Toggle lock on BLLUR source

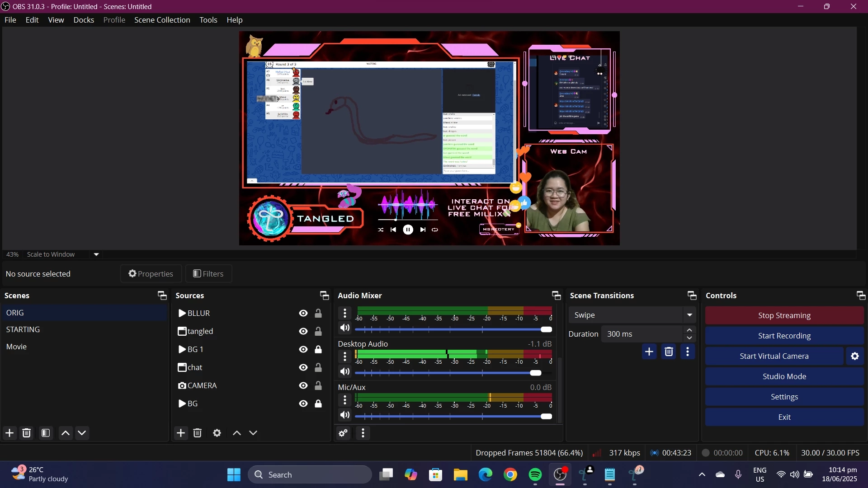tap(318, 313)
